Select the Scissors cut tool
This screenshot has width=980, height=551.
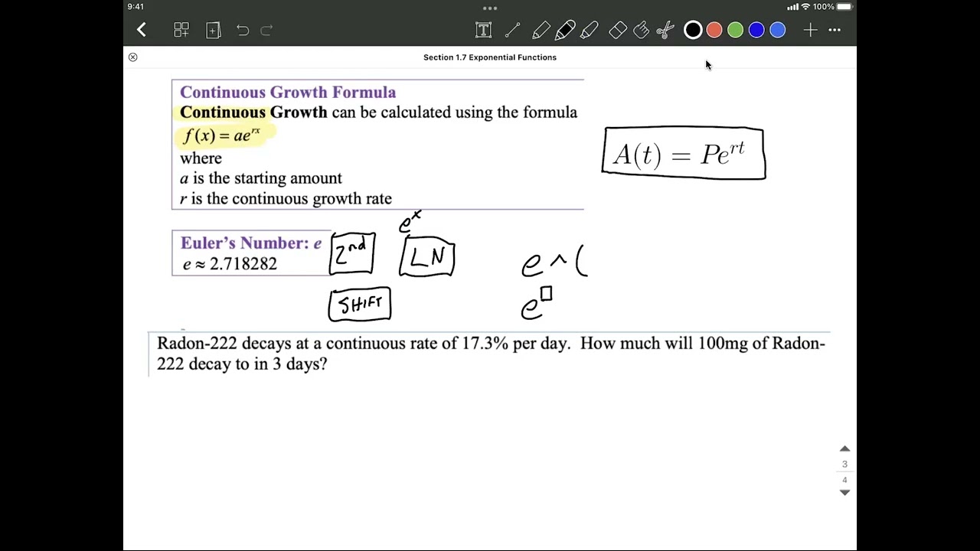665,30
